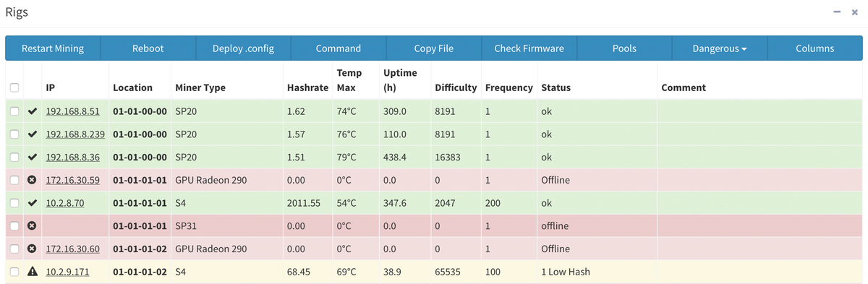Viewport: 868px width, 284px height.
Task: Click the ok checkmark icon for 192.168.8.51
Action: pos(32,111)
